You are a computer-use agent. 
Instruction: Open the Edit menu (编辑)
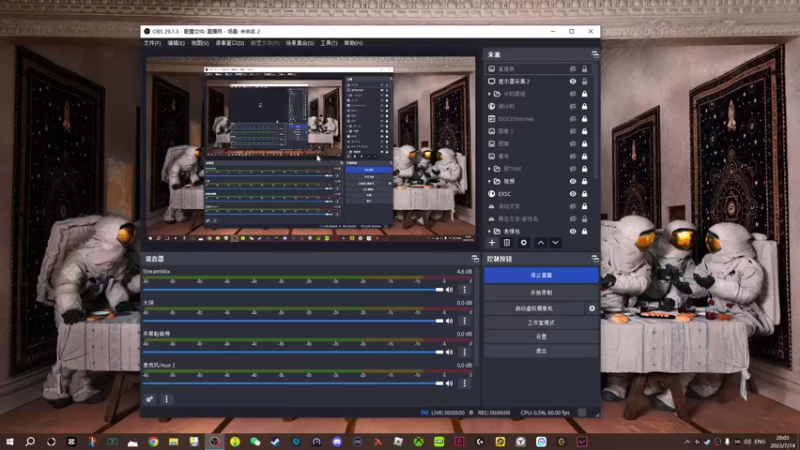176,43
